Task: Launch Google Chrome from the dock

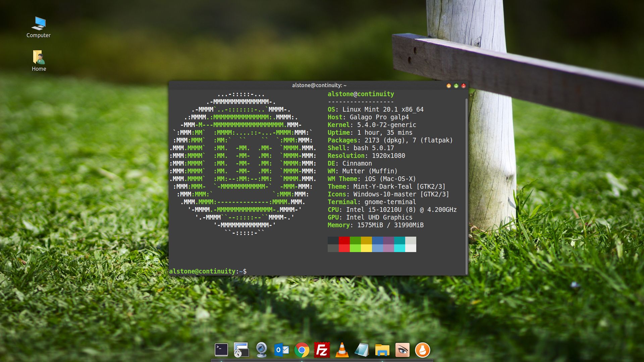Action: tap(302, 350)
